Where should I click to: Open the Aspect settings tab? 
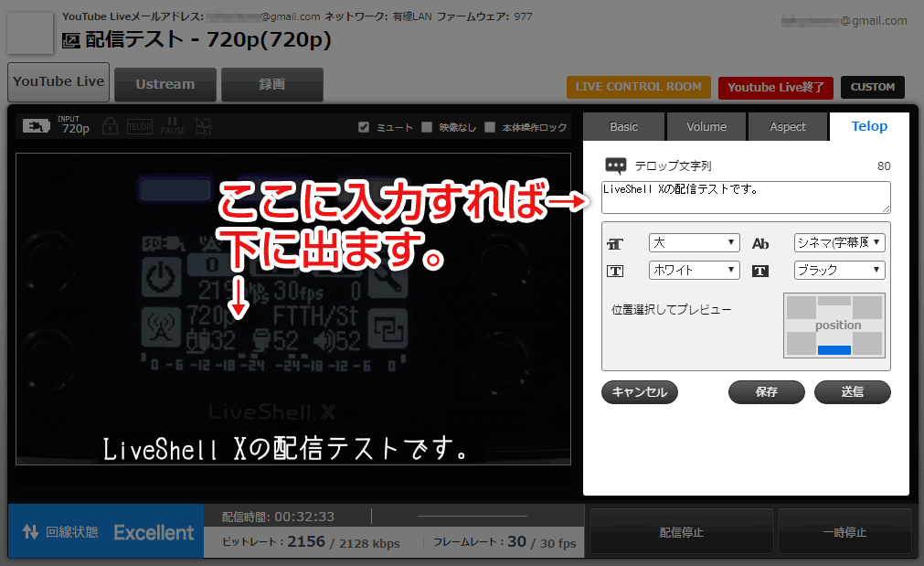point(787,127)
